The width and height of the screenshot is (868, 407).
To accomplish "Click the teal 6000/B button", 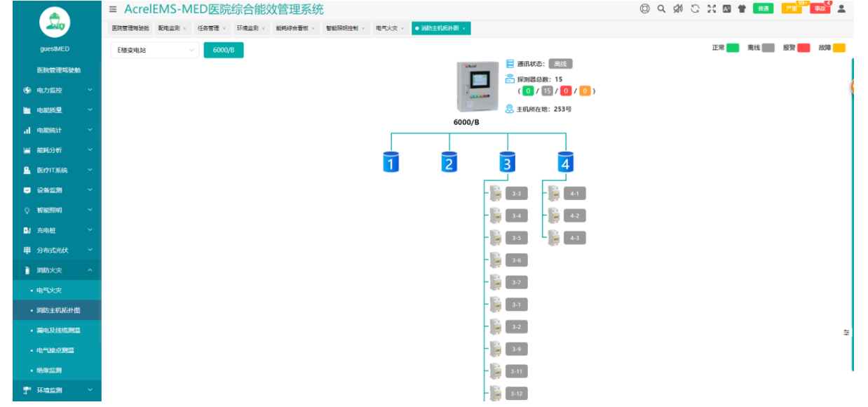I will click(224, 51).
